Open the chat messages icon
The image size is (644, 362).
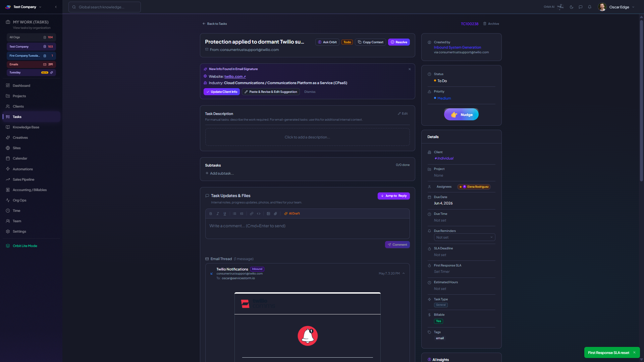pyautogui.click(x=581, y=7)
